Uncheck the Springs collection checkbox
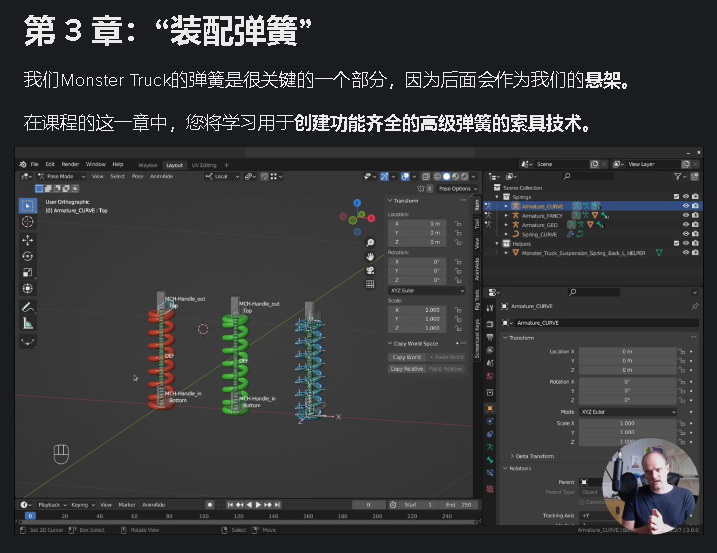 pyautogui.click(x=676, y=197)
